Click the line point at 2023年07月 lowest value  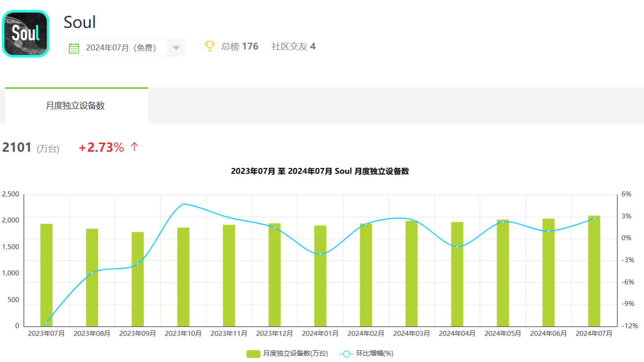click(46, 323)
